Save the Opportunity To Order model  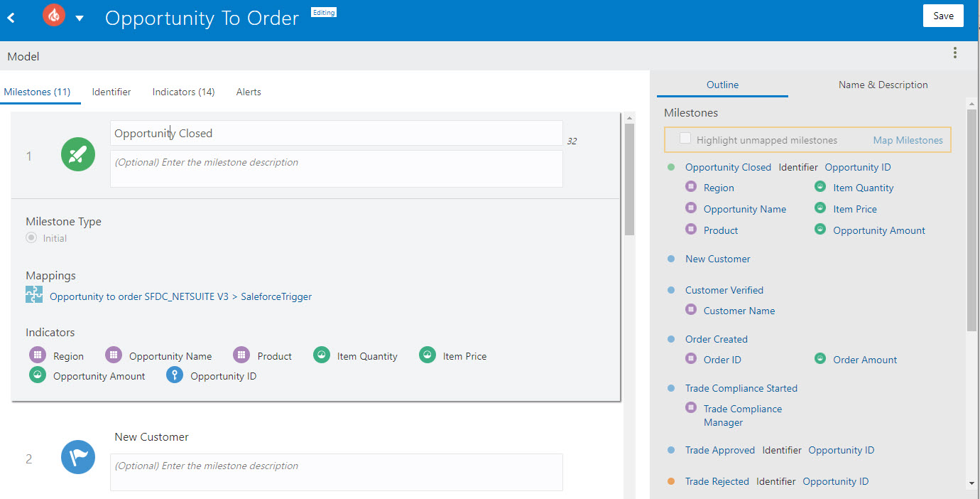point(943,16)
